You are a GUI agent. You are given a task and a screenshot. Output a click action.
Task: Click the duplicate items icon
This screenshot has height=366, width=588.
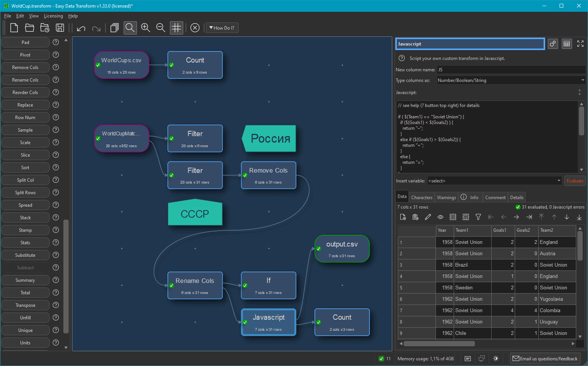(x=115, y=28)
